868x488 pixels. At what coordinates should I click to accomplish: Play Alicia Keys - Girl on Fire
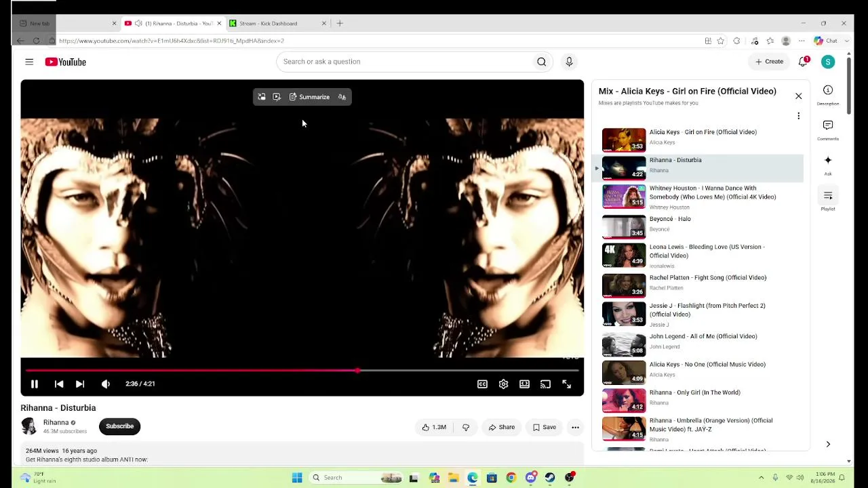tap(698, 140)
